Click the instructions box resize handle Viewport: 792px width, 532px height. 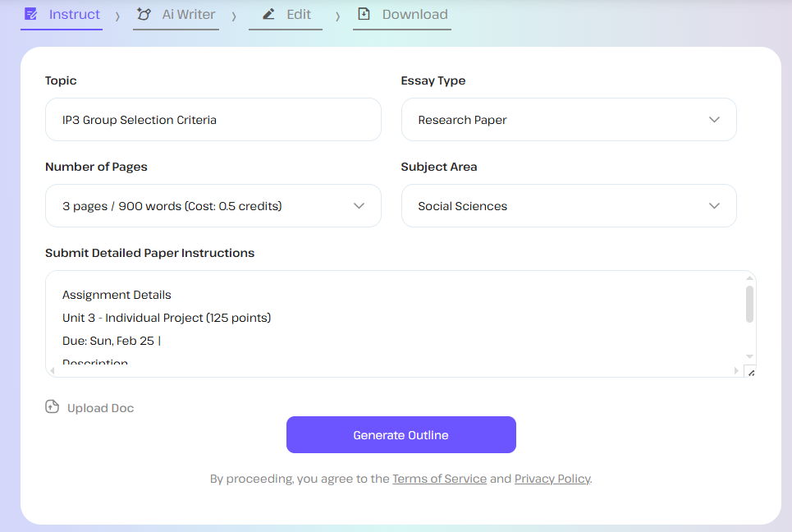[x=750, y=372]
